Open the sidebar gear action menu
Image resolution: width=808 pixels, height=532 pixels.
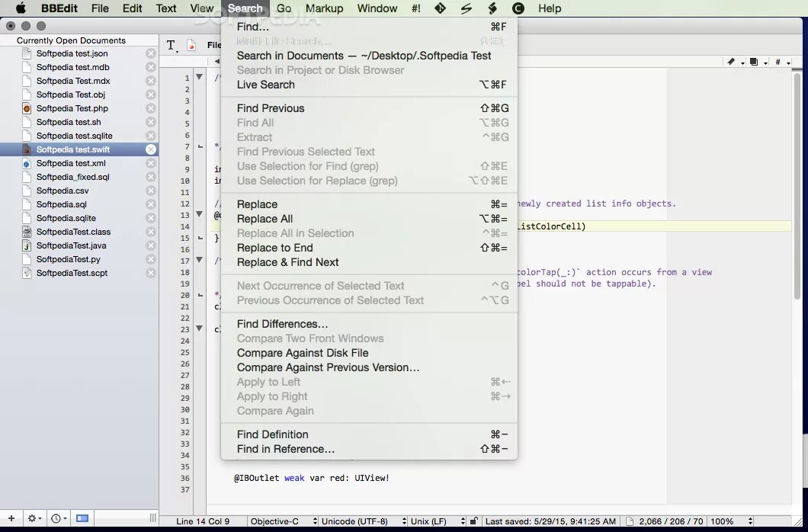(34, 518)
